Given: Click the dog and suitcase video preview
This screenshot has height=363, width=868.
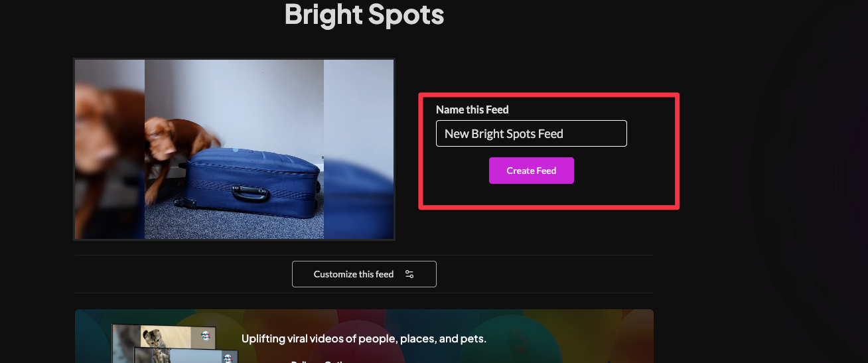Looking at the screenshot, I should click(x=234, y=149).
